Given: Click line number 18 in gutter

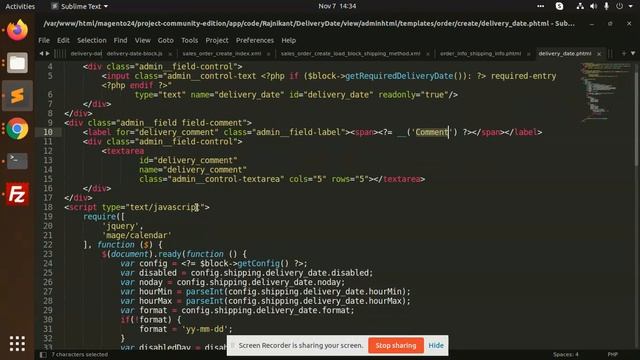Looking at the screenshot, I should click(48, 207).
